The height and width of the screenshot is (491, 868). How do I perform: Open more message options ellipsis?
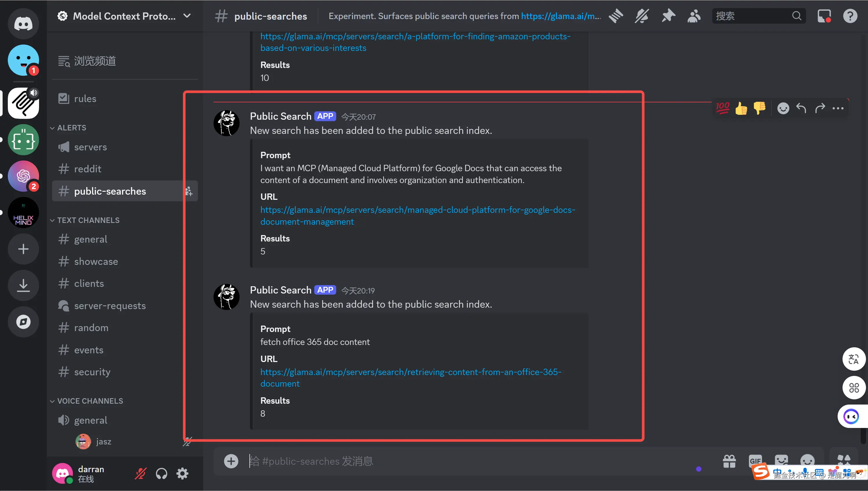point(838,108)
